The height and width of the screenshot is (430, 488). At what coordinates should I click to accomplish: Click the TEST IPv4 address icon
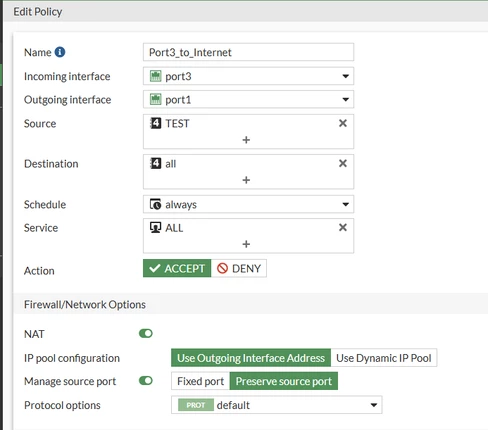tap(155, 123)
